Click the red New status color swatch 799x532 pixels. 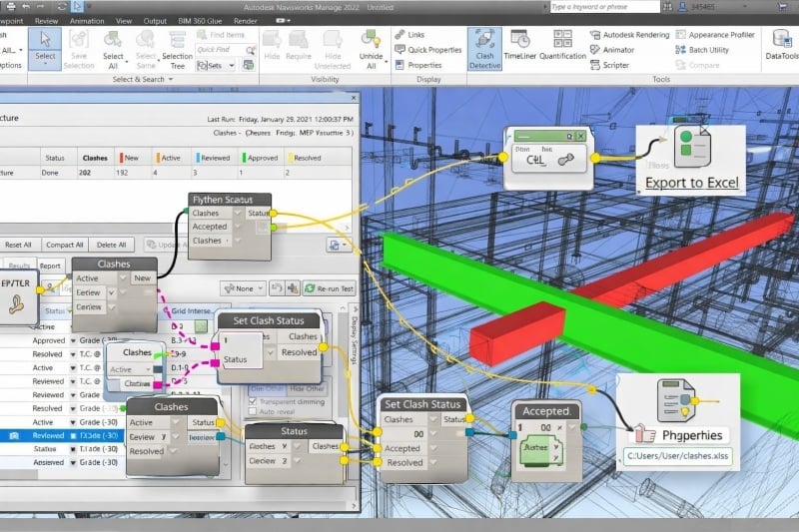pos(121,158)
